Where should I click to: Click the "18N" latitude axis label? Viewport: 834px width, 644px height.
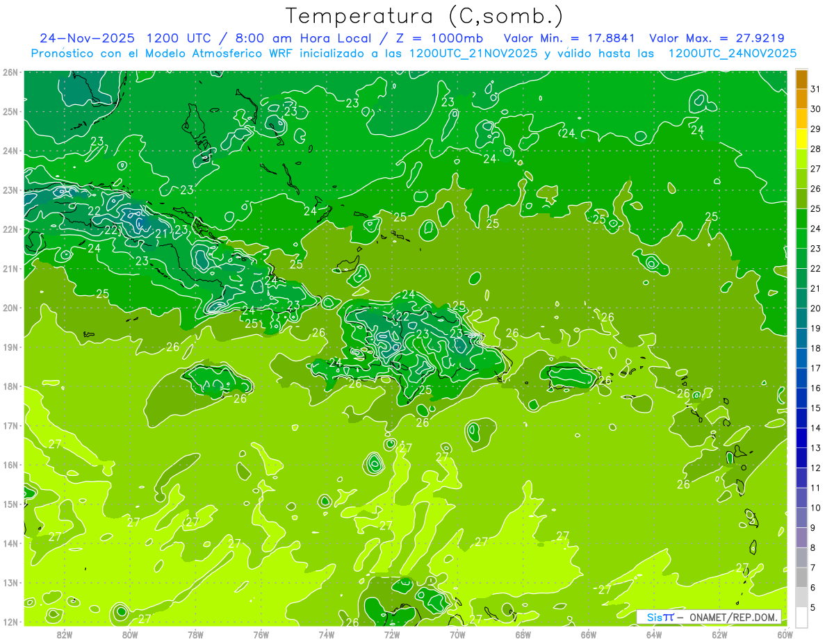(10, 386)
